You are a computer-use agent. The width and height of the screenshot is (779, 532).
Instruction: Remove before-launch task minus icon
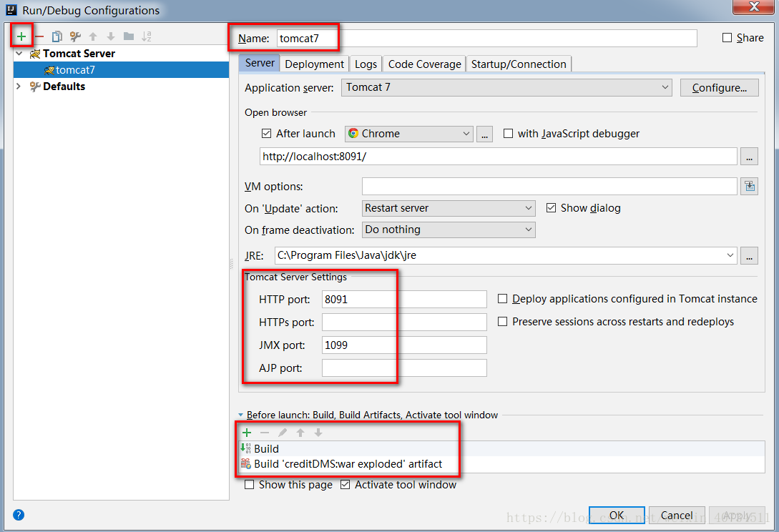[265, 433]
